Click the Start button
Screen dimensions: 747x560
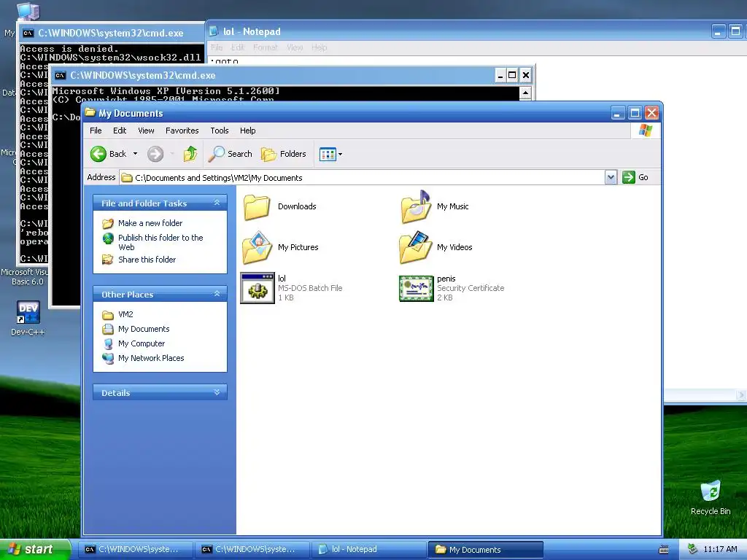(x=34, y=550)
